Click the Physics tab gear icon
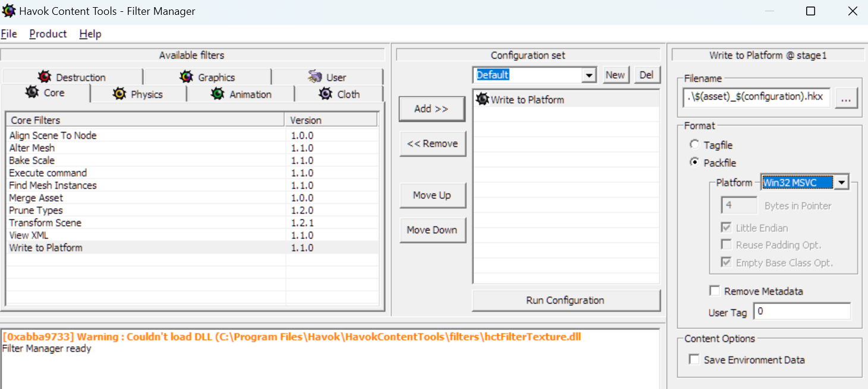Viewport: 868px width, 389px height. click(x=119, y=94)
